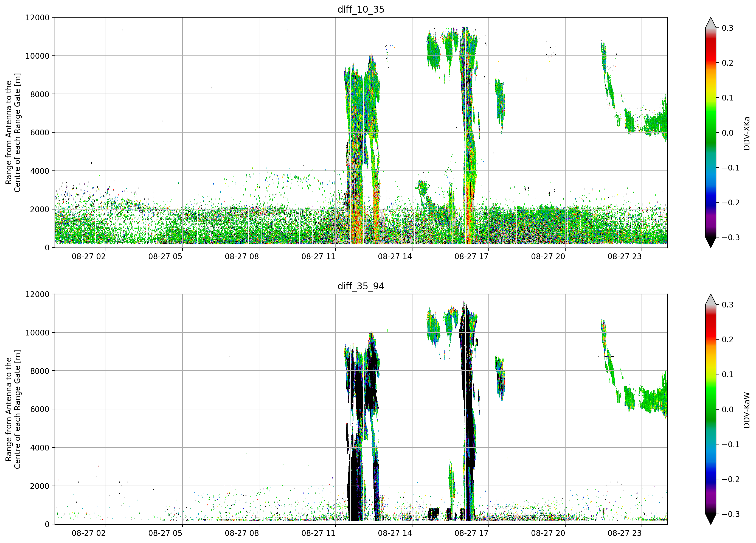756x543 pixels.
Task: Click the 4000 y-axis tick of diff_10_35
Action: (x=40, y=171)
